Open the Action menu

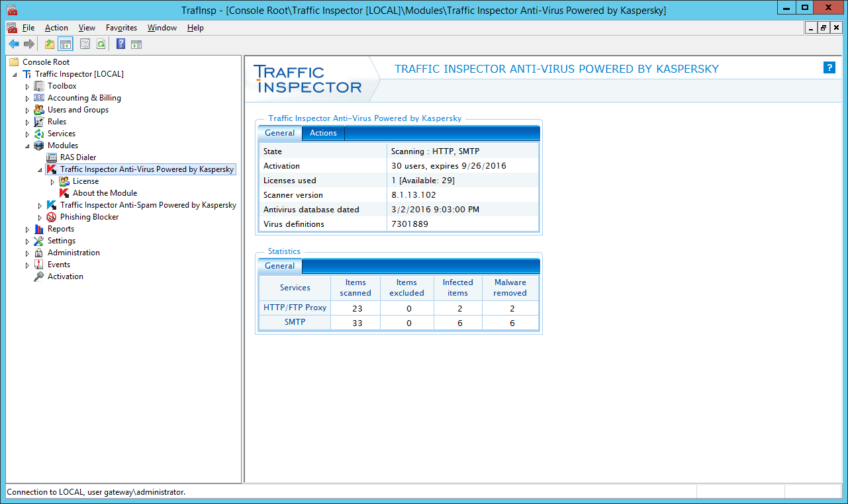(x=56, y=28)
